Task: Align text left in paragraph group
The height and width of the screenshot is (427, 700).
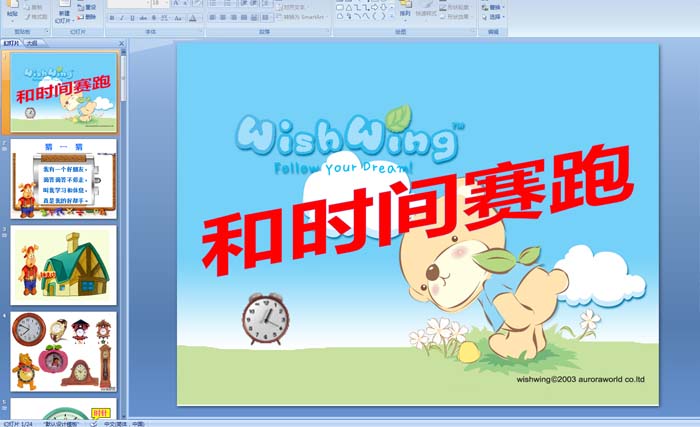Action: click(212, 17)
